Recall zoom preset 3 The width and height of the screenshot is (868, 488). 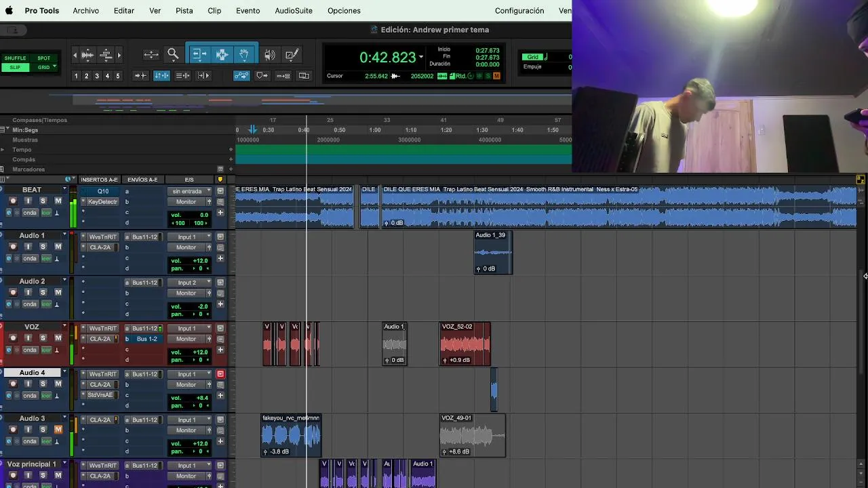pyautogui.click(x=97, y=76)
